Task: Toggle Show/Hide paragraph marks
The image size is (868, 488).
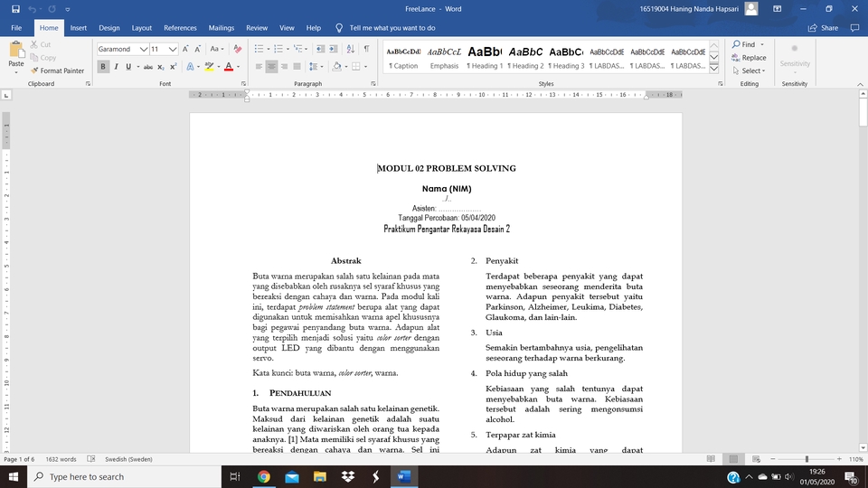Action: tap(366, 49)
